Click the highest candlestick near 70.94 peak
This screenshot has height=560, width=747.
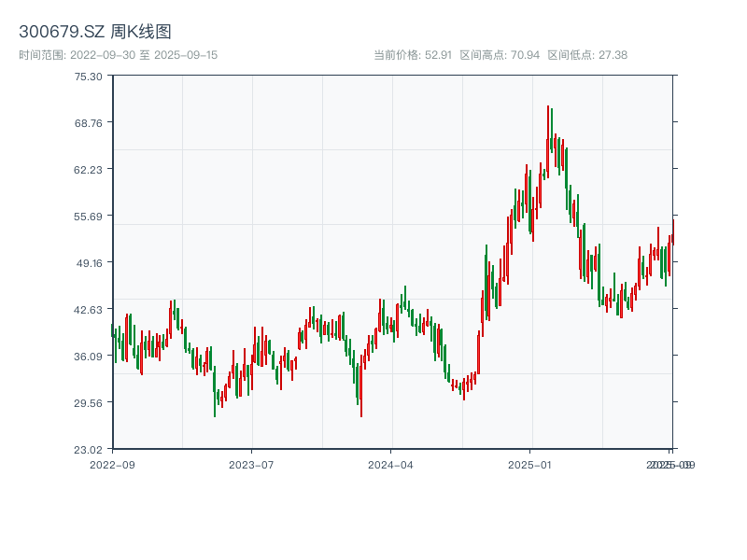[548, 142]
